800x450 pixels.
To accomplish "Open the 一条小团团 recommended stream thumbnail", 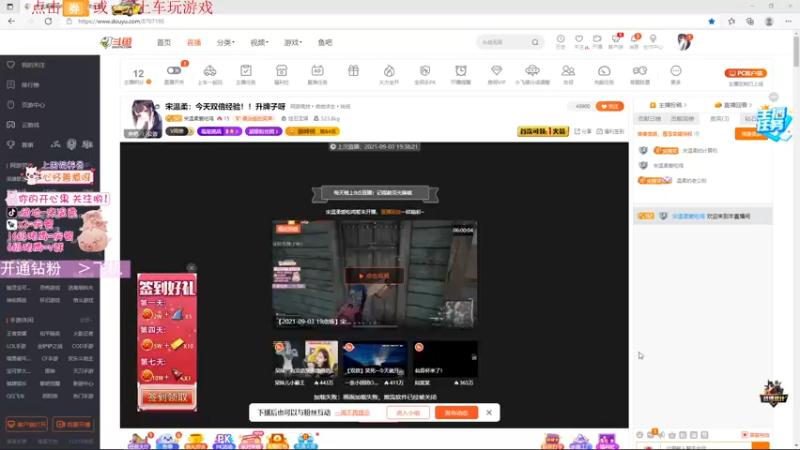I will pos(374,359).
